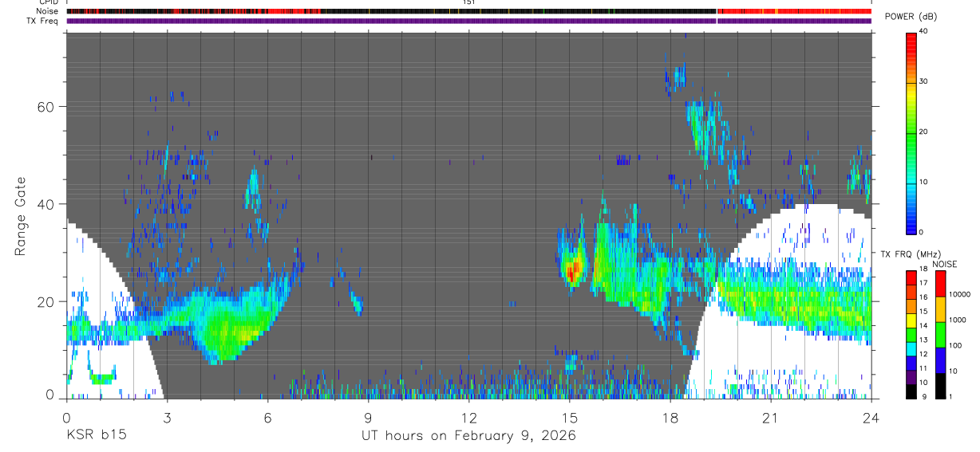This screenshot has height=452, width=980.
Task: Click the 6 tick on the UT hours axis
Action: (267, 418)
